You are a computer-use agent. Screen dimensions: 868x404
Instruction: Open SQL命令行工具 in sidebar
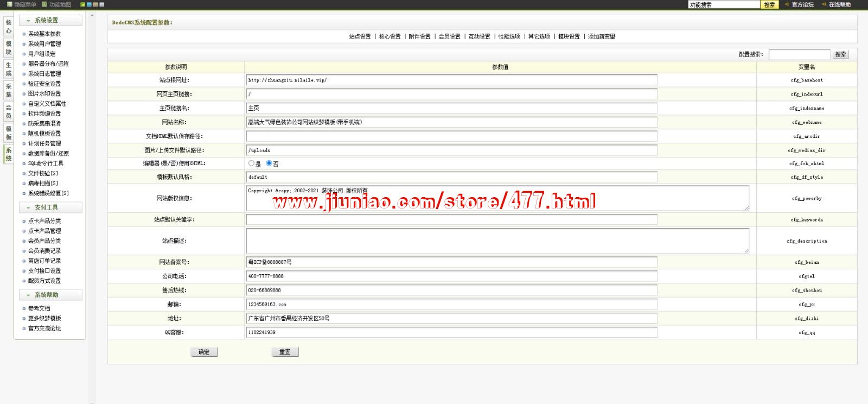(x=46, y=163)
